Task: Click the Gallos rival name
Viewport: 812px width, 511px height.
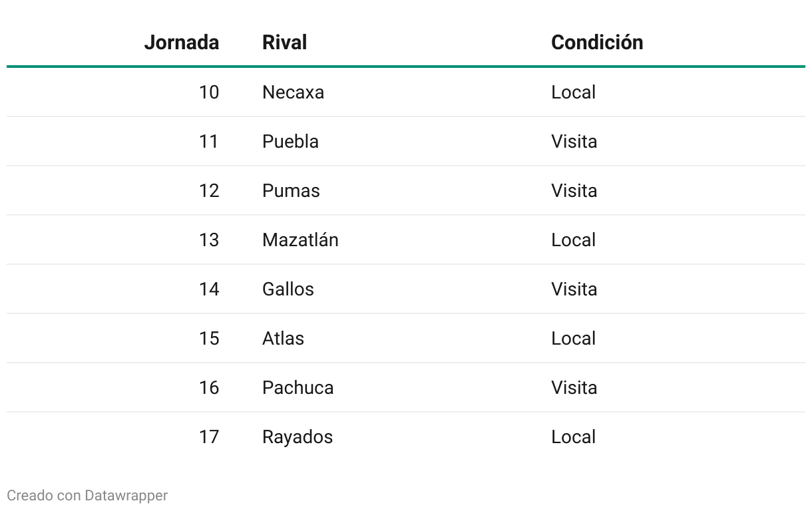Action: pos(288,289)
